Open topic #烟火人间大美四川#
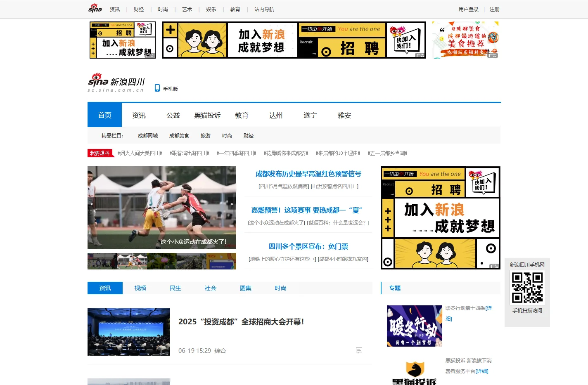The height and width of the screenshot is (385, 588). pyautogui.click(x=140, y=153)
